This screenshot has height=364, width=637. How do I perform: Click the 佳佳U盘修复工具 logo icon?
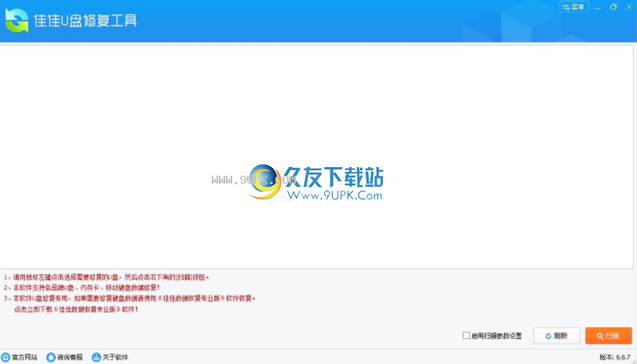(17, 20)
